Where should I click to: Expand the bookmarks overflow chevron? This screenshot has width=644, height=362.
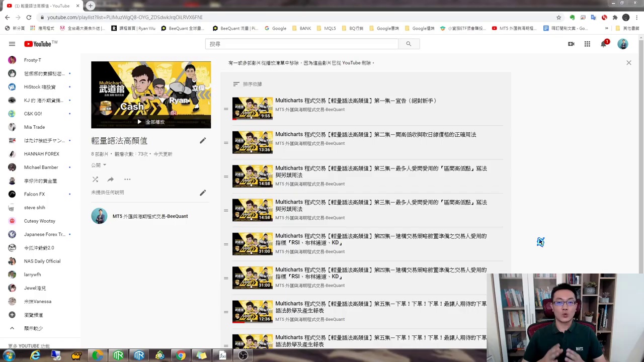[606, 28]
